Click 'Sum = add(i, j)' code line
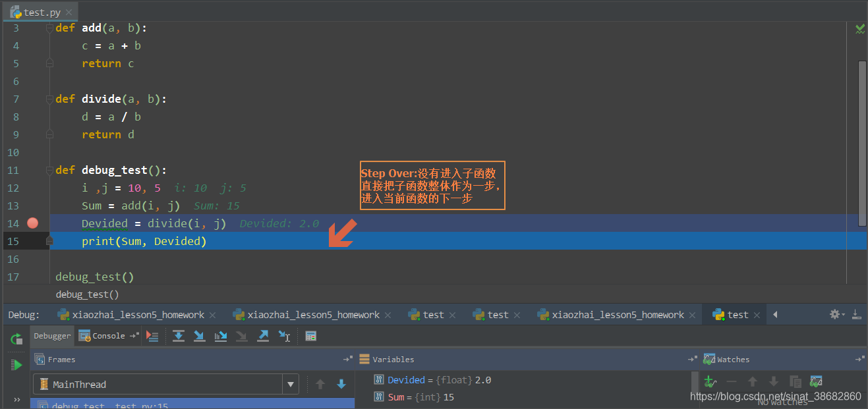This screenshot has width=868, height=409. click(131, 205)
